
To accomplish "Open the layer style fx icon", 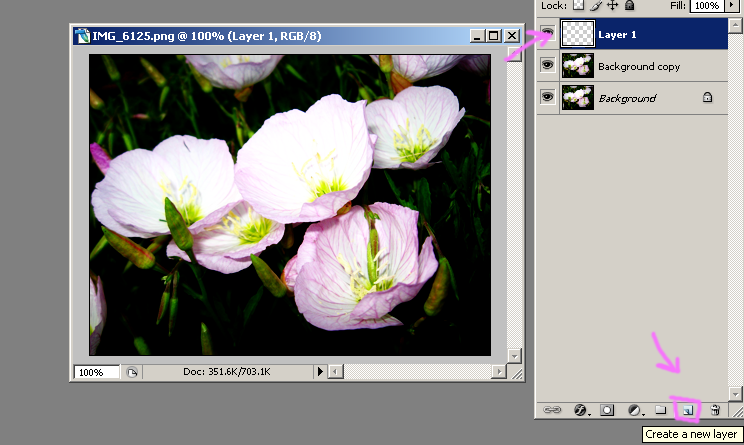I will (581, 410).
